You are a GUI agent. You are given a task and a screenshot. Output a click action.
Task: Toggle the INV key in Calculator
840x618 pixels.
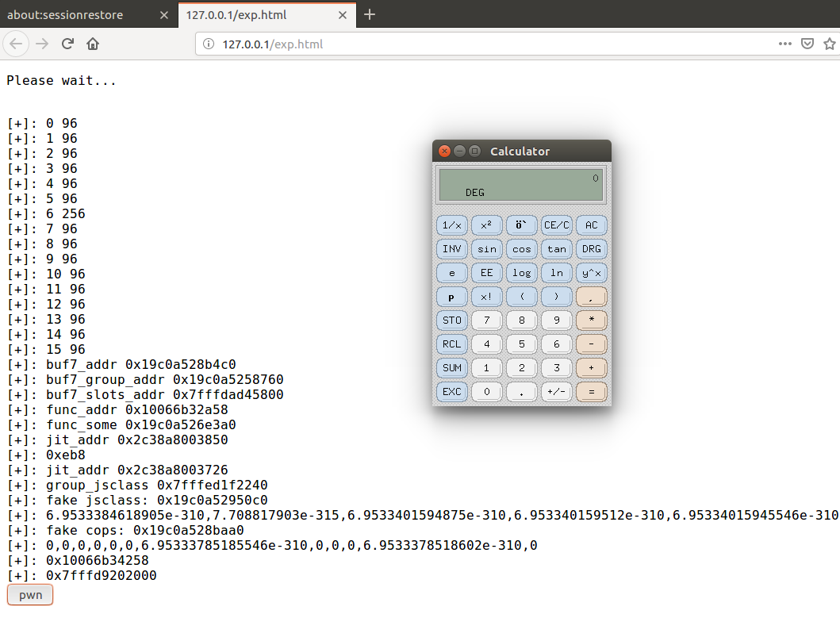point(451,248)
